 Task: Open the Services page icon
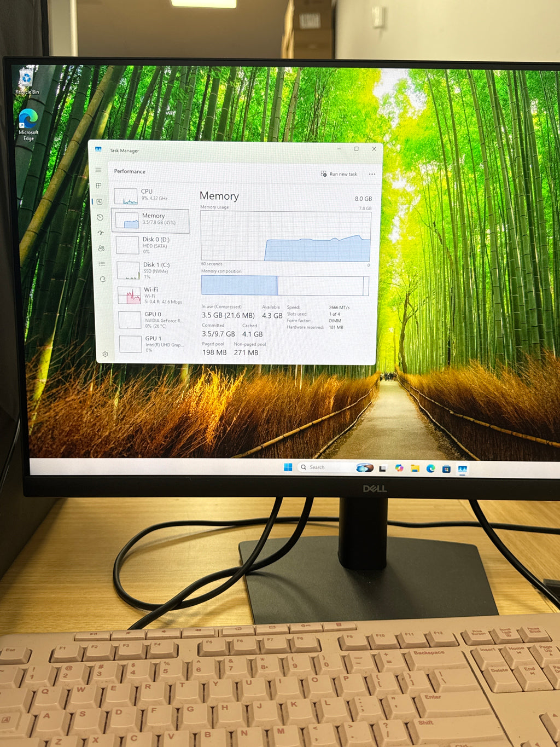(x=102, y=279)
